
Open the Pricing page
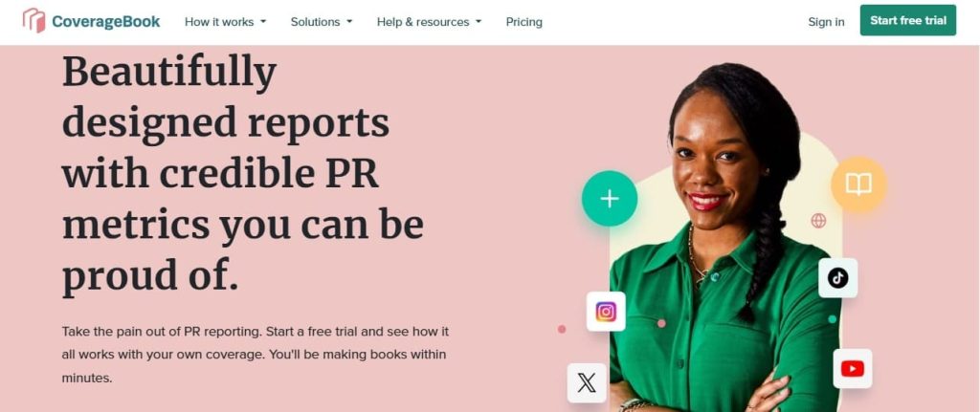point(523,22)
